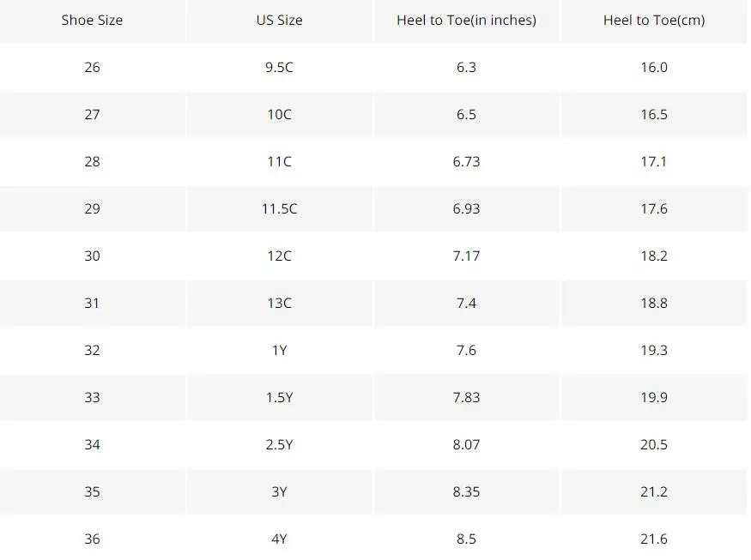Screen dimensions: 751x560
Task: Select the 13C US size cell
Action: (279, 303)
